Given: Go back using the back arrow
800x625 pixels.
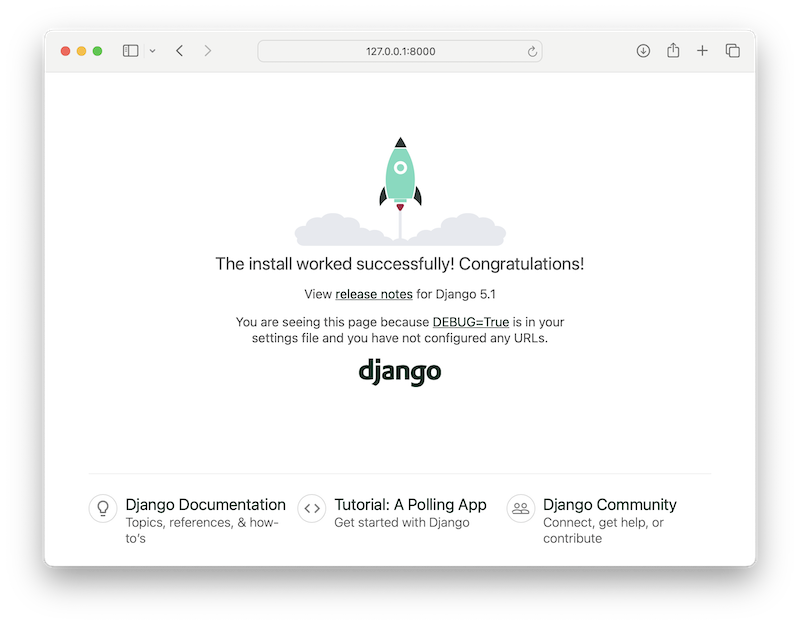Looking at the screenshot, I should [180, 51].
